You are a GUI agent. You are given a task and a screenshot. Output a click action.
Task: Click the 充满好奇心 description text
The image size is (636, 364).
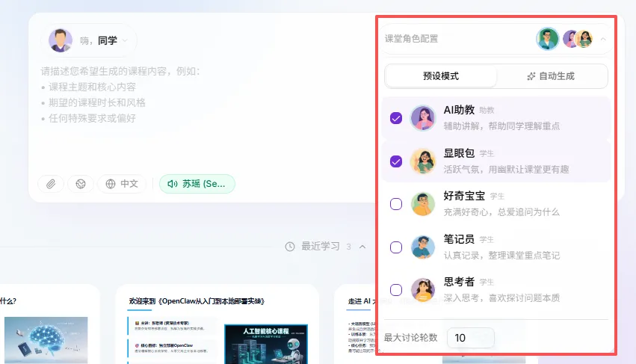(x=501, y=212)
